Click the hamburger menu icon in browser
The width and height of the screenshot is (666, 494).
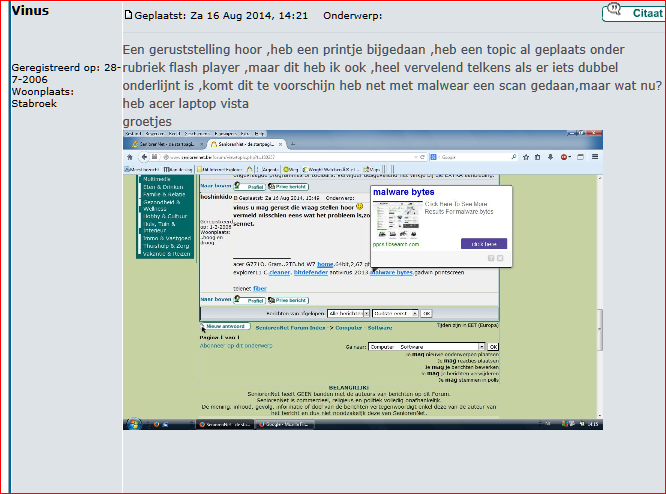click(x=596, y=158)
